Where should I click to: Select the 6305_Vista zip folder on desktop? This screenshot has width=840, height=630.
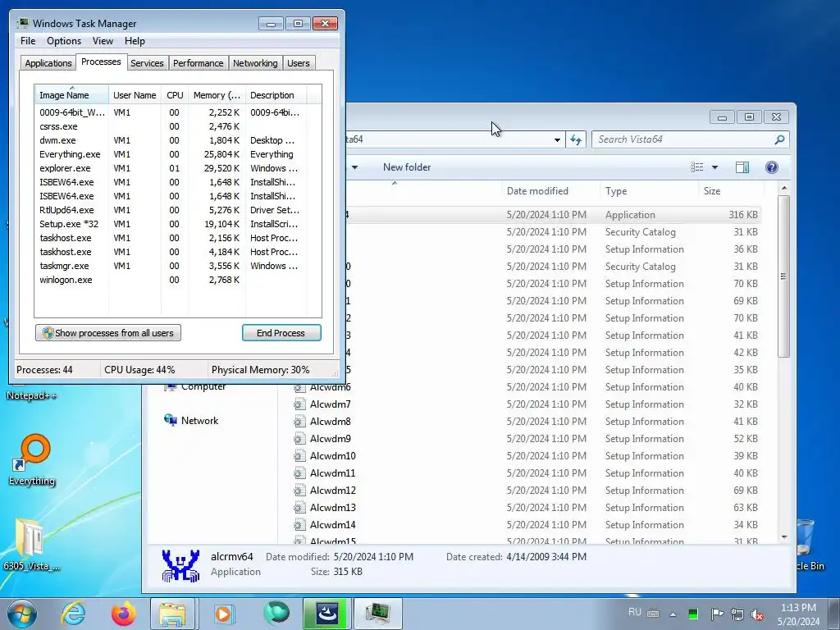[30, 545]
